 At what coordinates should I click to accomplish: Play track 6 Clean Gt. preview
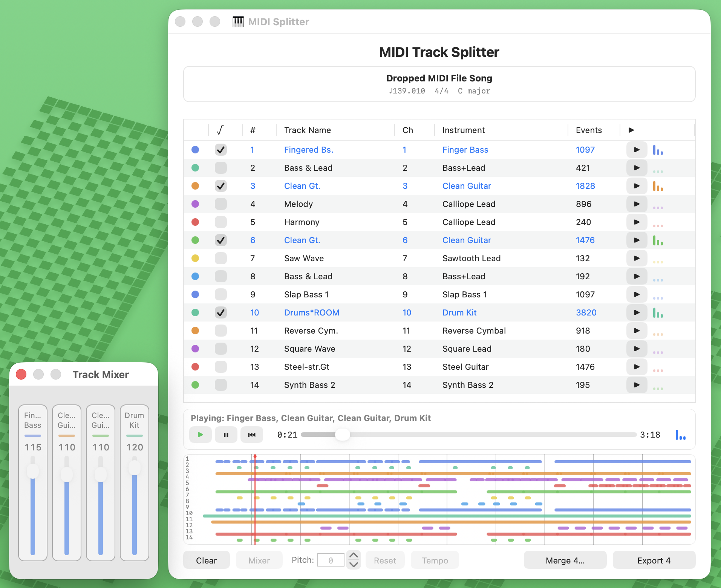pyautogui.click(x=637, y=240)
